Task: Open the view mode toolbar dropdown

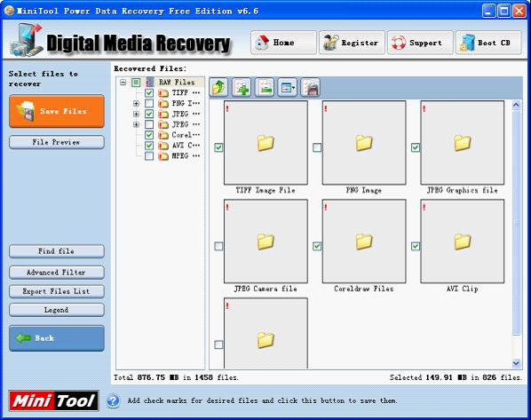Action: [288, 87]
